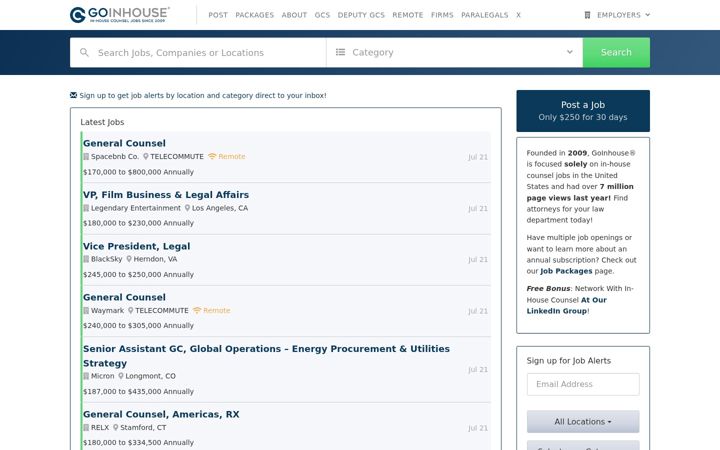
Task: Click the envelope icon beside job alerts text
Action: (x=73, y=95)
